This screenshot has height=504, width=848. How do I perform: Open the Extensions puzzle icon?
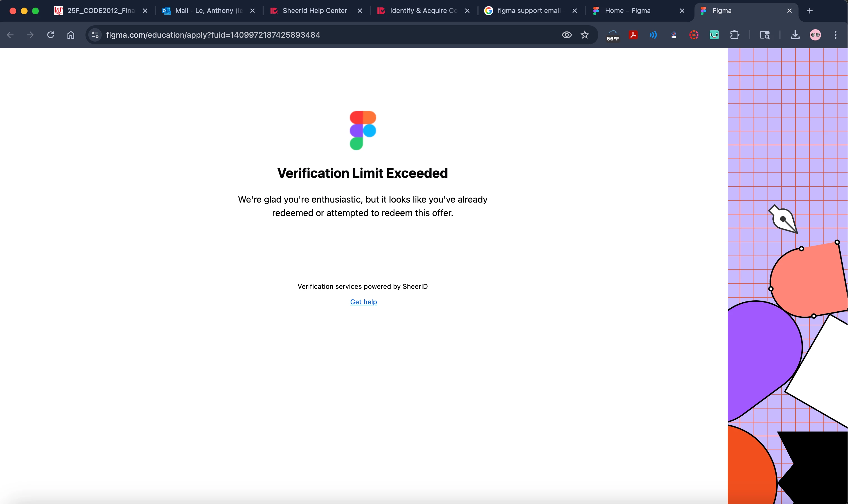[x=734, y=35]
